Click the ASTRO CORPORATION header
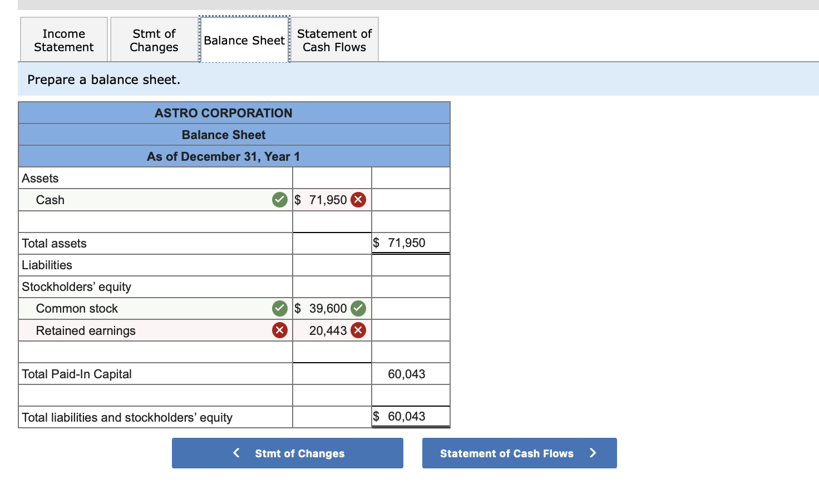This screenshot has height=504, width=819. click(x=224, y=113)
